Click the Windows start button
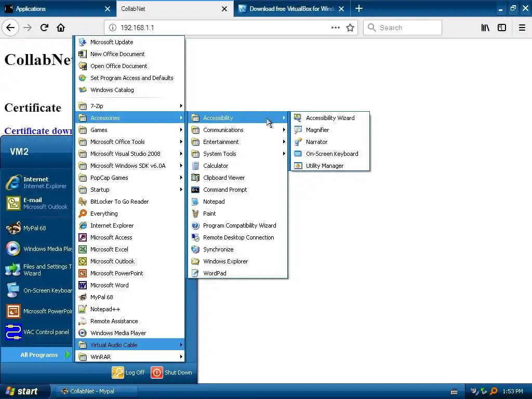The image size is (532, 399). click(x=25, y=391)
